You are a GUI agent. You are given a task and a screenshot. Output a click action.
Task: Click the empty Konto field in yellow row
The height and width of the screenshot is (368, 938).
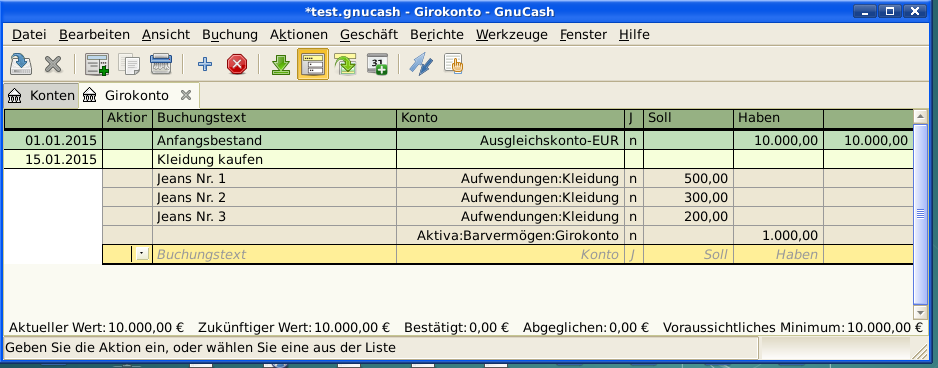[510, 254]
